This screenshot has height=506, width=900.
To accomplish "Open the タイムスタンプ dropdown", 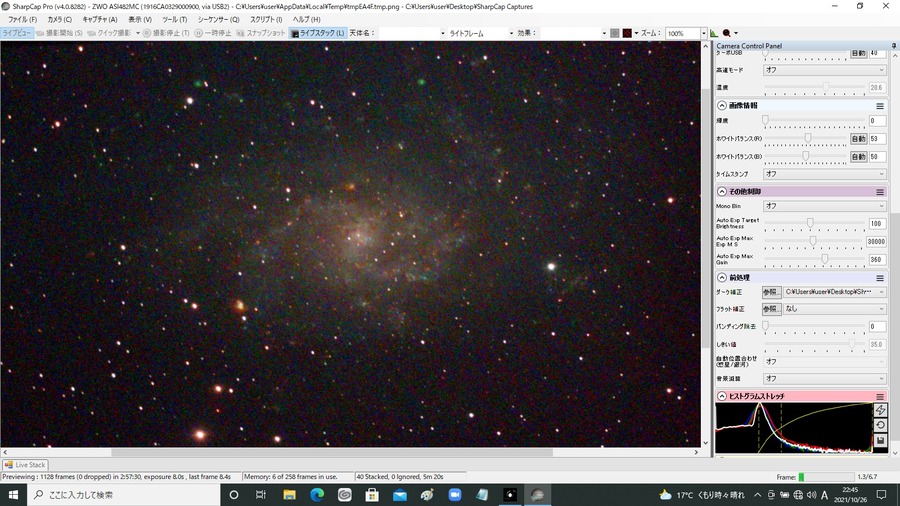I will point(824,174).
